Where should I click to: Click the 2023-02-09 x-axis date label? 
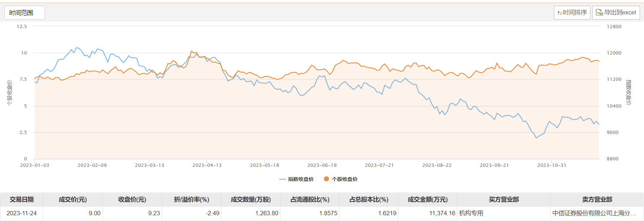pos(92,165)
